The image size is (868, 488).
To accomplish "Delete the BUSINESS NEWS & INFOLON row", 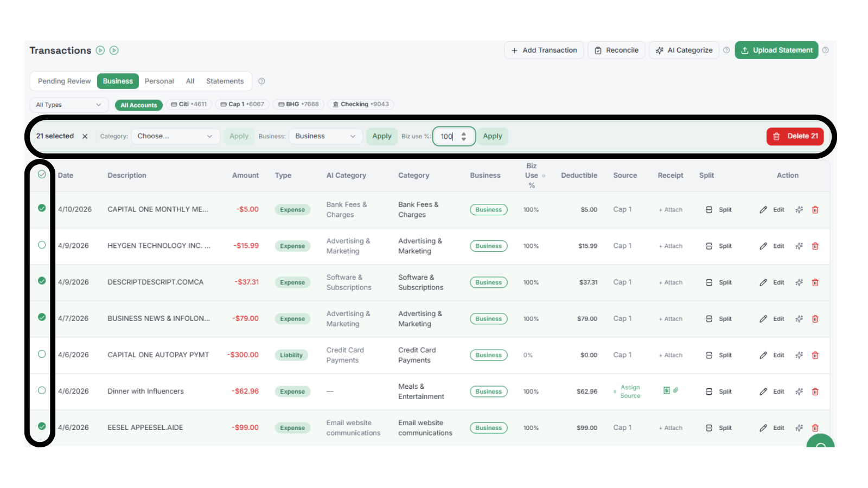I will [x=815, y=319].
